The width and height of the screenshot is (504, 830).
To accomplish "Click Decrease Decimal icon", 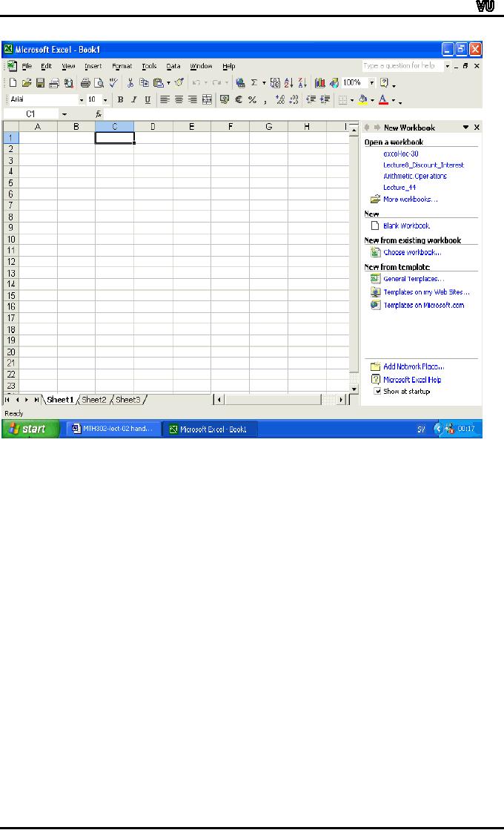I will [x=294, y=99].
